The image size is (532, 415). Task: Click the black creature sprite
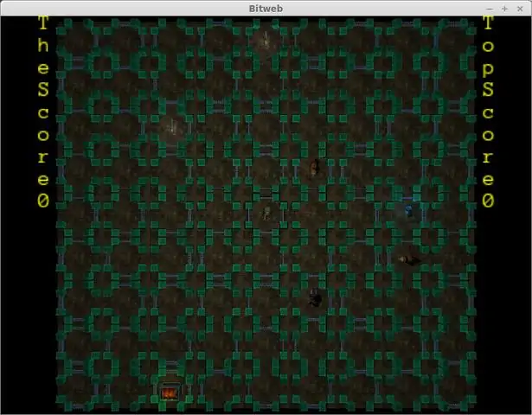click(315, 297)
